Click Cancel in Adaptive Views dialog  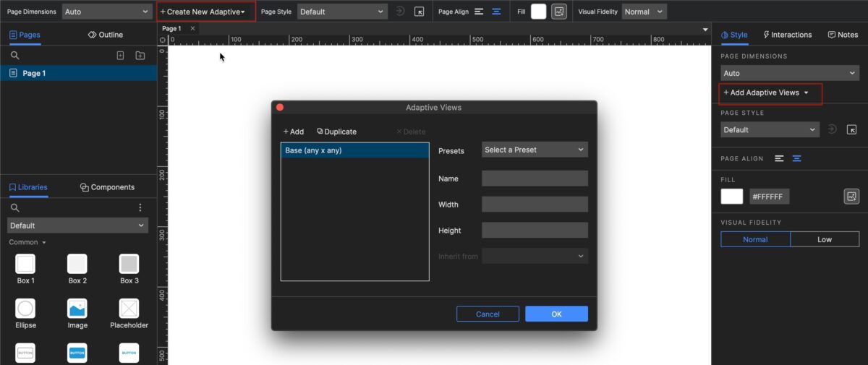click(x=488, y=314)
